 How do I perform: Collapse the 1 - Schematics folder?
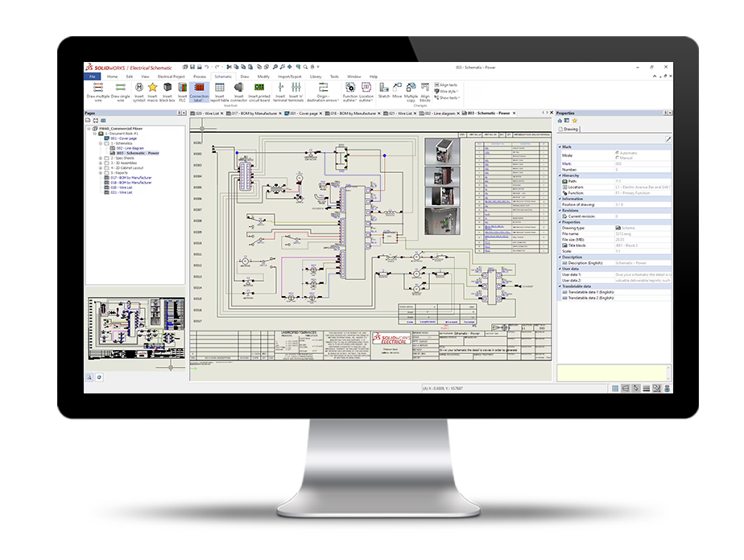[x=101, y=143]
